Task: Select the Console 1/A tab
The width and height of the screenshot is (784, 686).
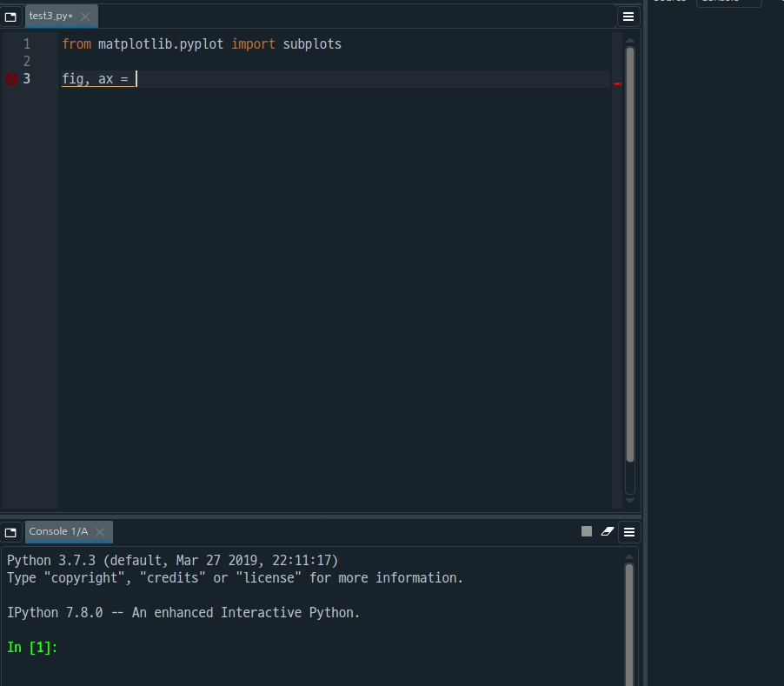Action: [60, 531]
